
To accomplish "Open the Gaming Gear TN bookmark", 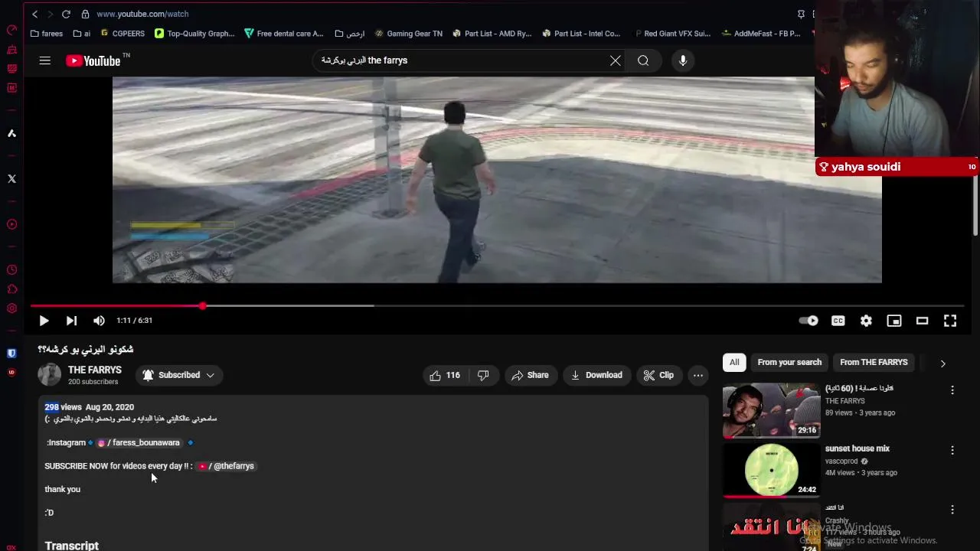I will [408, 34].
